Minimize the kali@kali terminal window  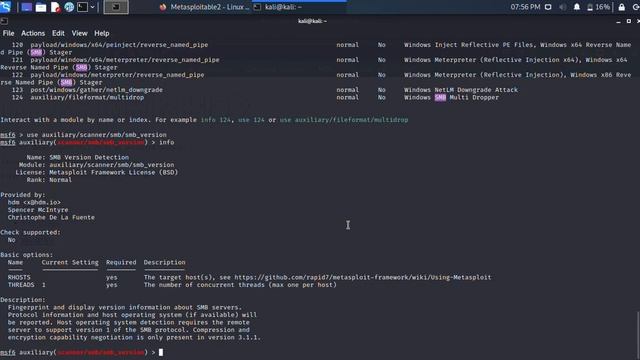tap(618, 21)
